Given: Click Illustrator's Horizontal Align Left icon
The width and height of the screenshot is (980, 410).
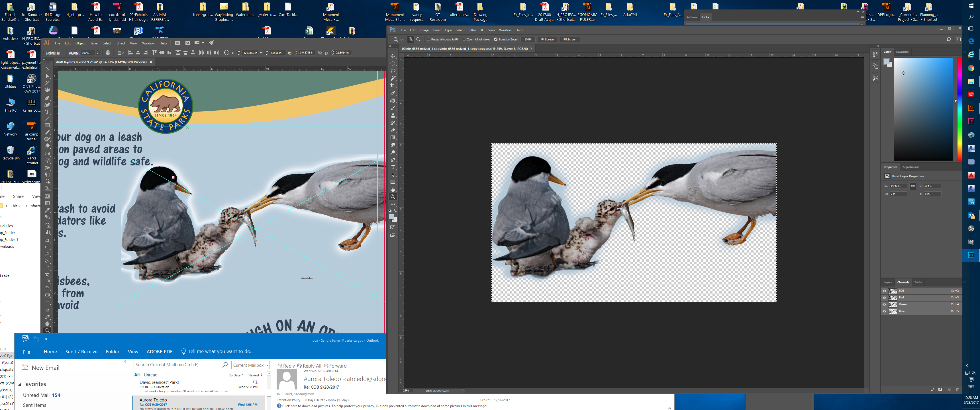Looking at the screenshot, I should point(130,53).
